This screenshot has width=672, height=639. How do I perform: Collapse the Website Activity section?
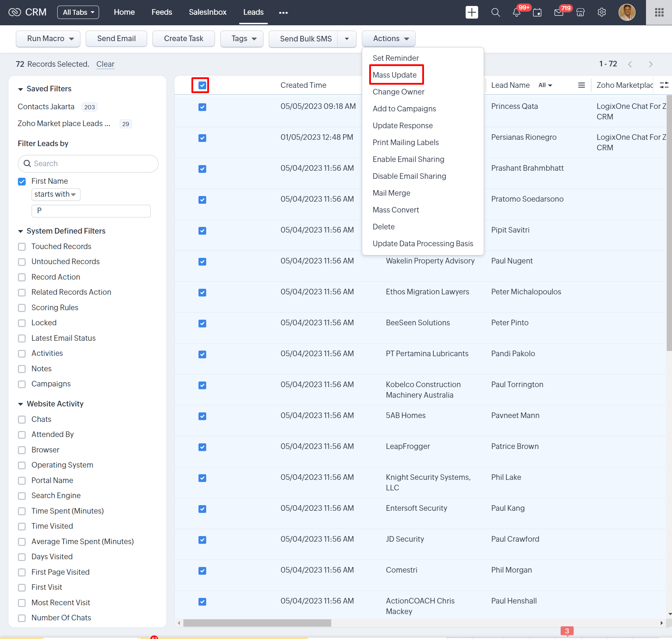pyautogui.click(x=20, y=404)
